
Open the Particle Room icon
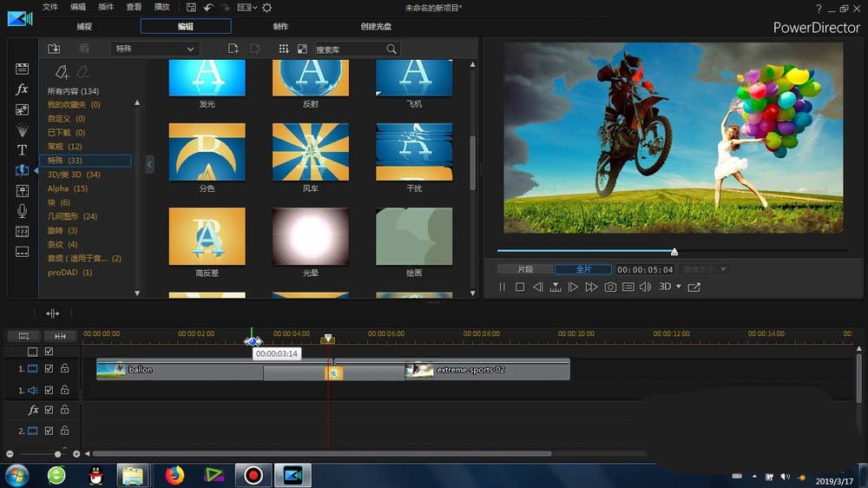point(23,130)
